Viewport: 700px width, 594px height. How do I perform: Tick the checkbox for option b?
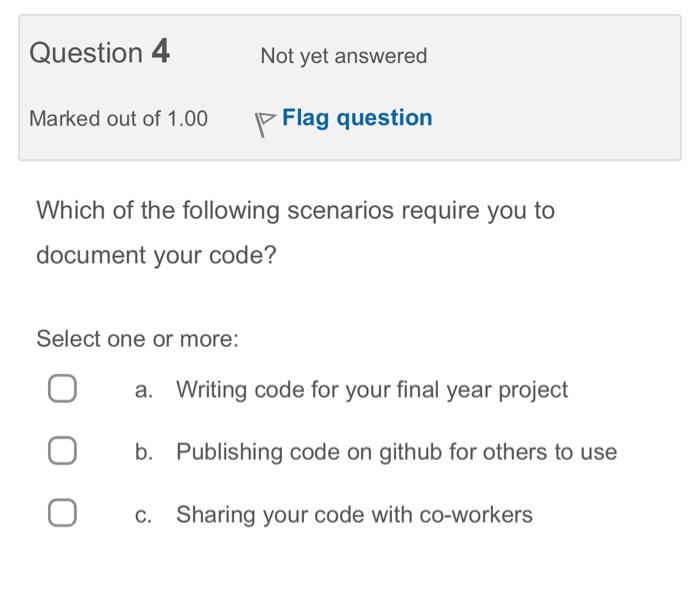click(x=61, y=452)
